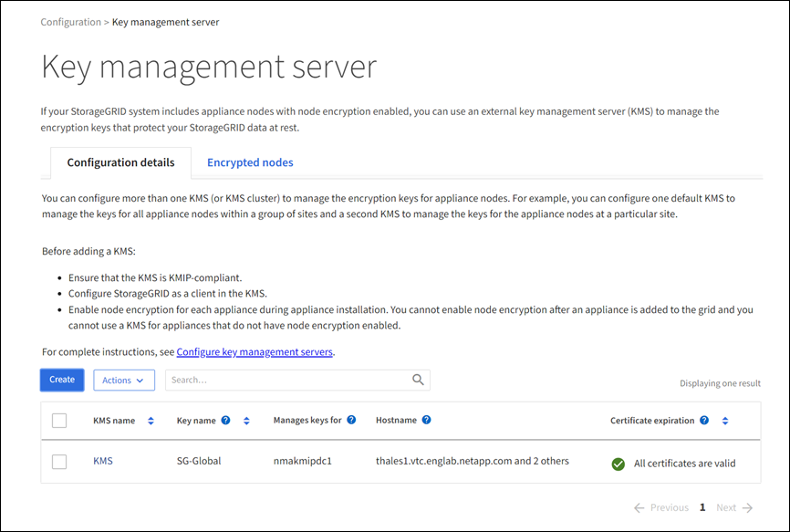Click the search magnifying glass icon
Viewport: 790px width, 532px height.
point(418,380)
